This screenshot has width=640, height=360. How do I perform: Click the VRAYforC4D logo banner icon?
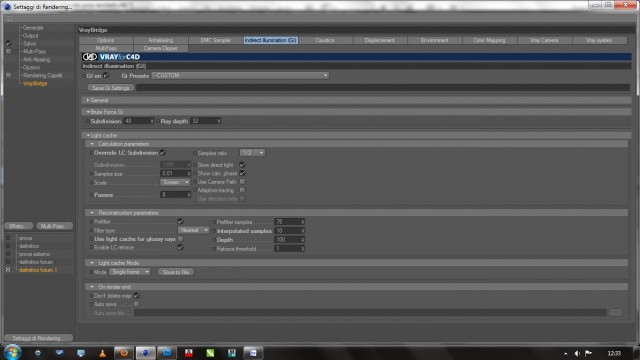click(89, 57)
